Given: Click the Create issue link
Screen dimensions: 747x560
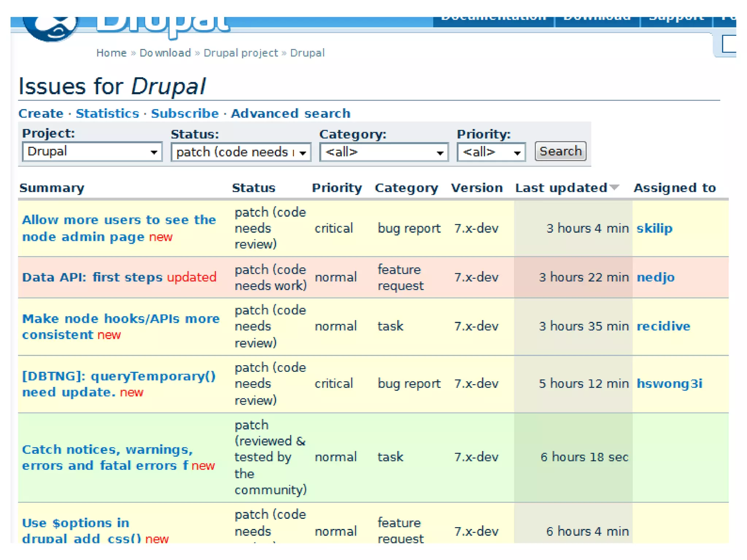Looking at the screenshot, I should pos(41,113).
